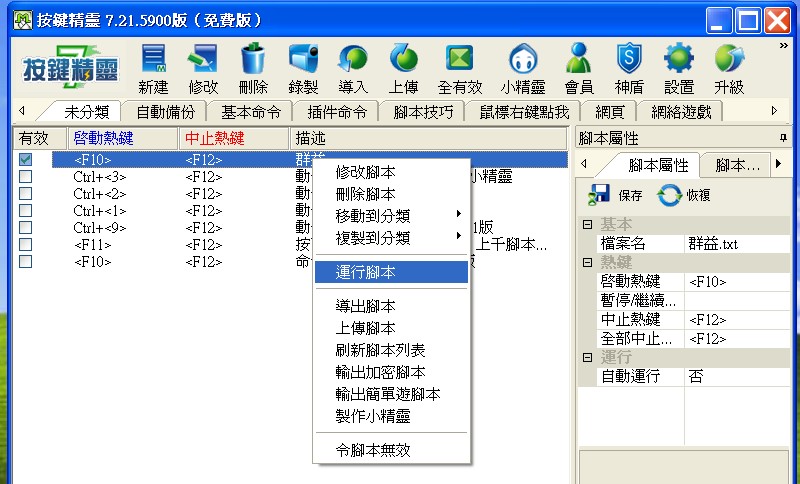
Task: Edit the 檔案名 value 群益.txt
Action: tap(737, 244)
